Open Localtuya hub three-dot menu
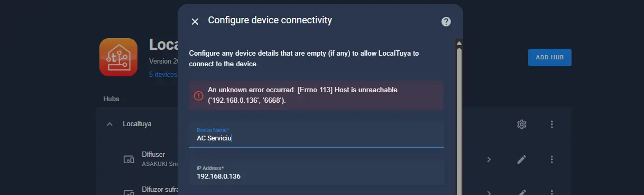The image size is (644, 195). click(551, 124)
